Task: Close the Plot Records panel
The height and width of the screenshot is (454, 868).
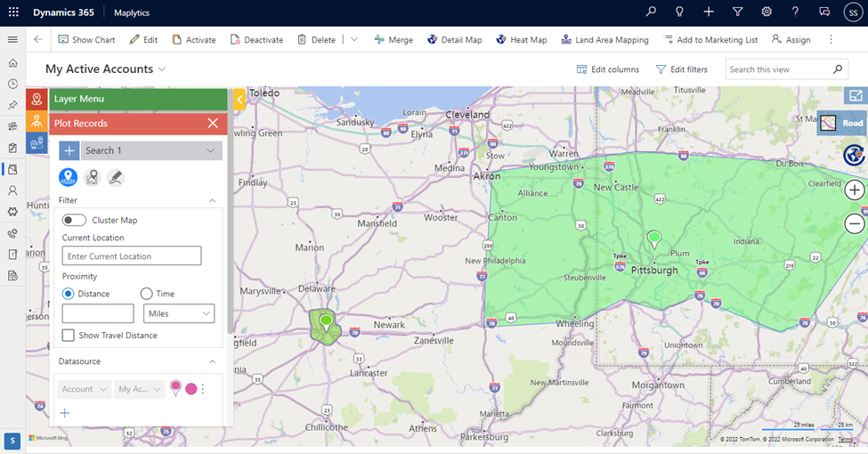Action: 213,123
